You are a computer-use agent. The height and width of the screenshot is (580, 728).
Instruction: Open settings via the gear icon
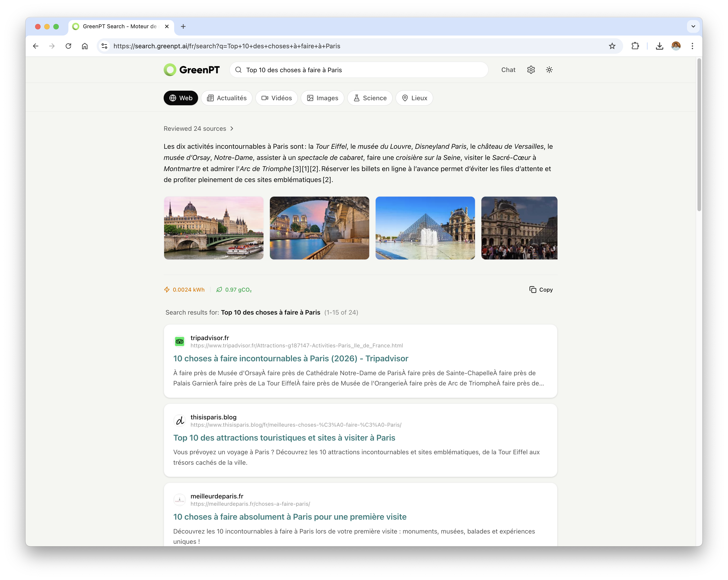point(531,70)
